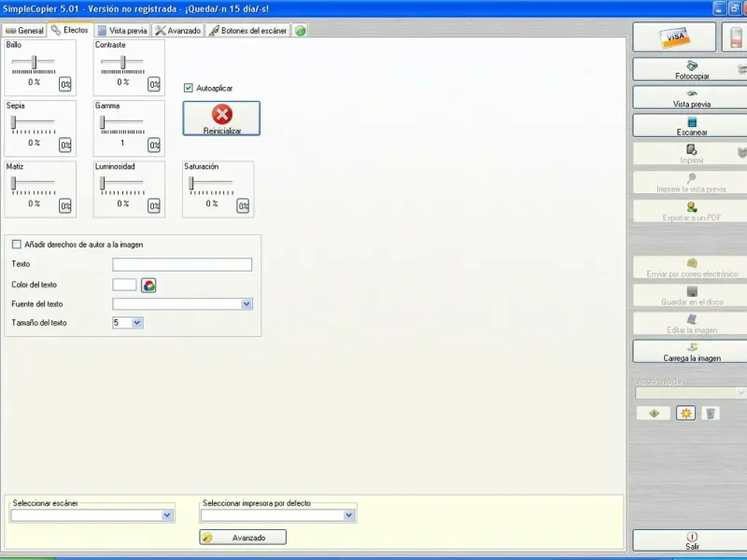Viewport: 747px width, 560px height.
Task: Click Exportar a un PDF
Action: (692, 211)
